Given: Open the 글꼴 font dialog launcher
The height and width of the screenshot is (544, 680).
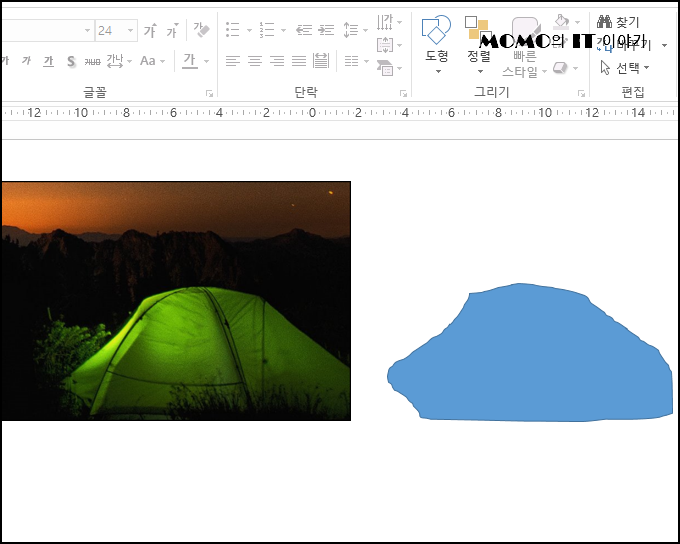Looking at the screenshot, I should pos(209,93).
